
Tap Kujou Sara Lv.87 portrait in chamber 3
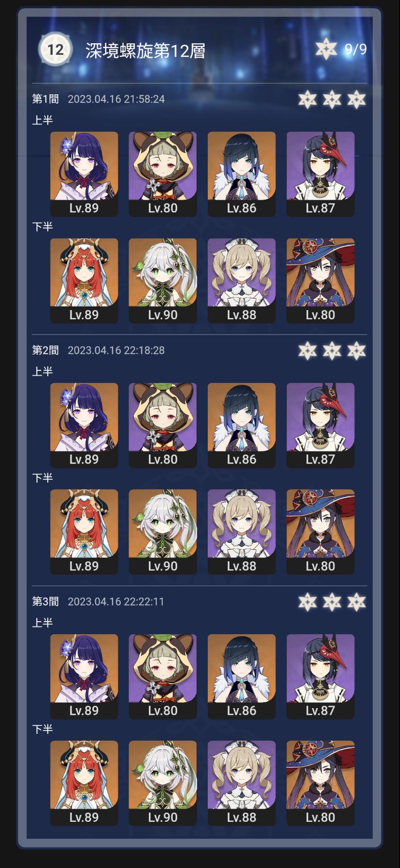[320, 677]
